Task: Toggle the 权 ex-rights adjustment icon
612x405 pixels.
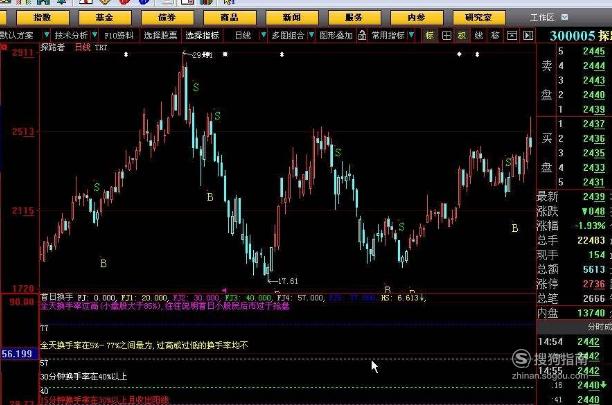Action: click(462, 36)
